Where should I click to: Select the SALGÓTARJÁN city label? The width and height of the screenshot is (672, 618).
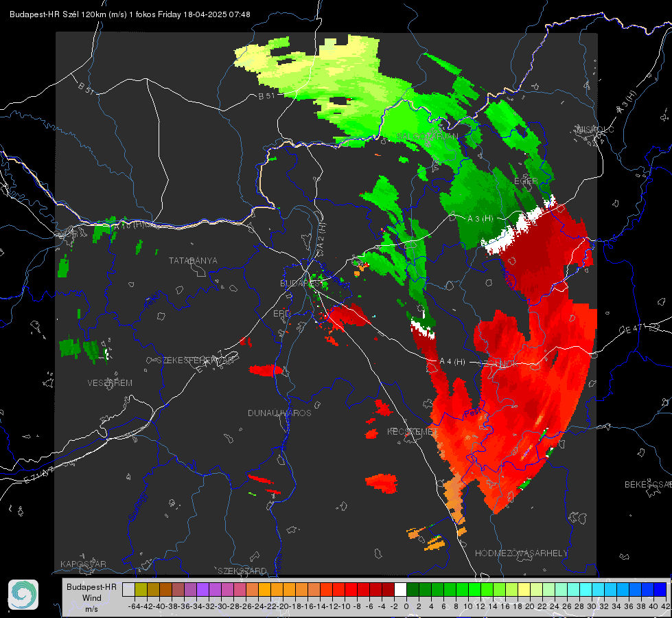point(427,137)
